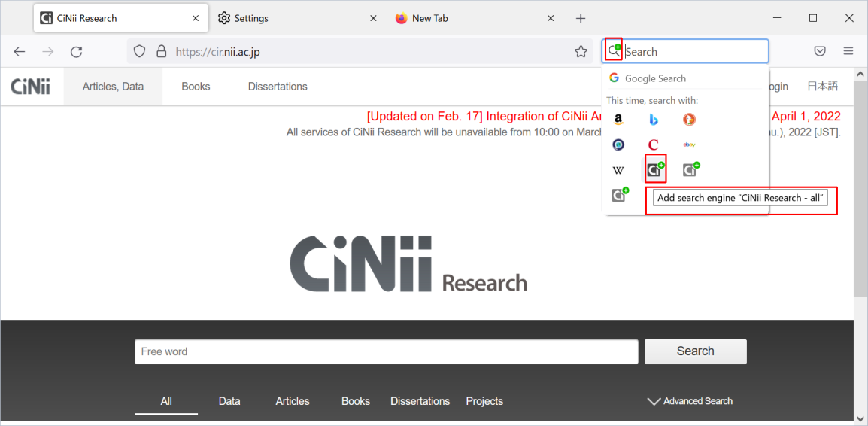Click the page scrollbar up arrow
Image resolution: width=868 pixels, height=426 pixels.
(x=860, y=74)
